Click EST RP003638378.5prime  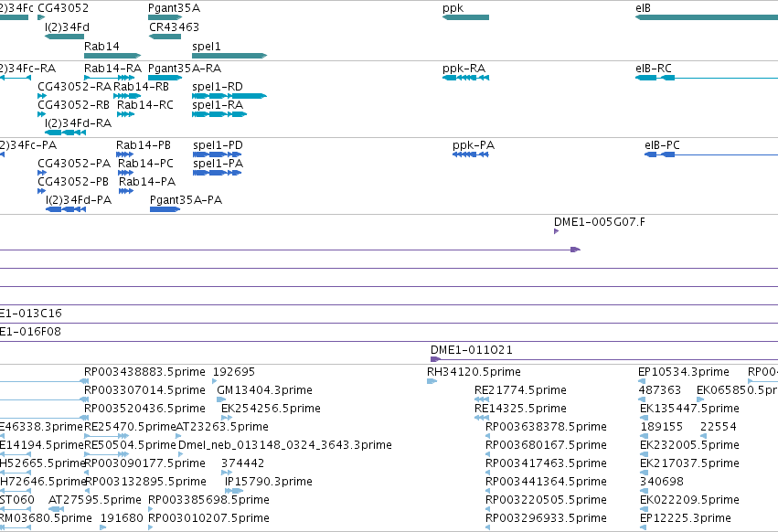pyautogui.click(x=488, y=436)
